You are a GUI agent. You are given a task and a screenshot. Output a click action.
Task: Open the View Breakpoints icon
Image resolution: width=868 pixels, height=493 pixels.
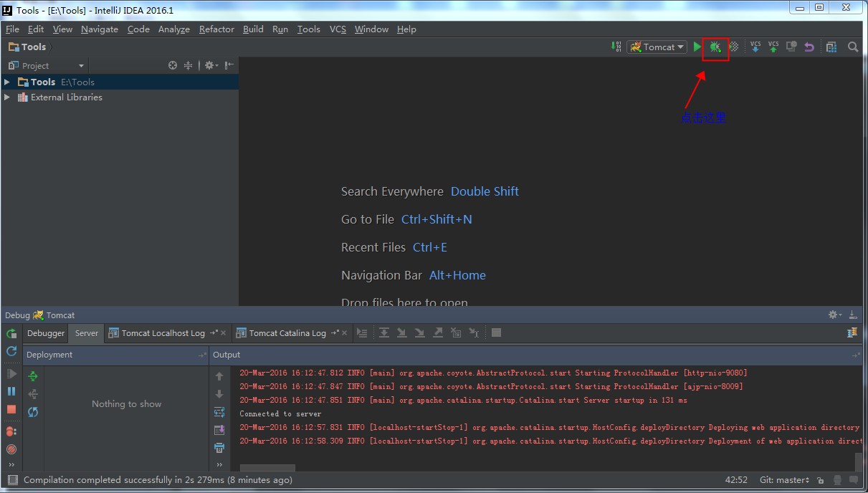(11, 431)
